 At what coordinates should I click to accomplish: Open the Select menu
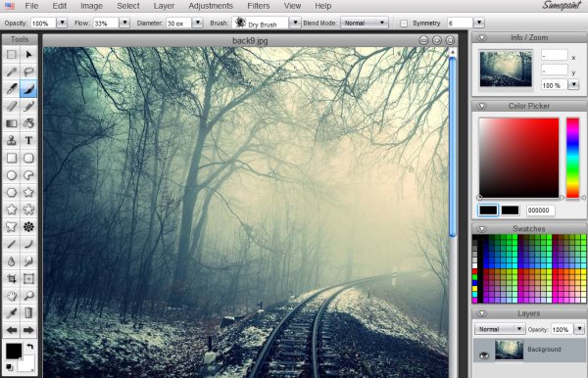click(x=127, y=6)
